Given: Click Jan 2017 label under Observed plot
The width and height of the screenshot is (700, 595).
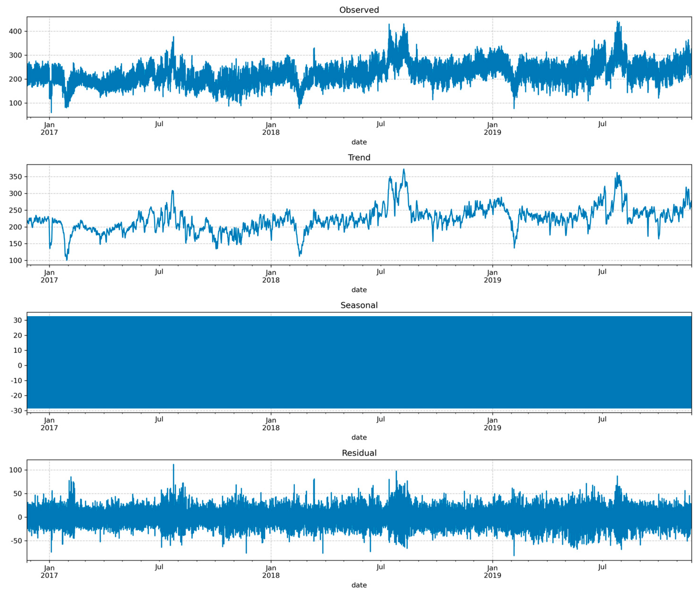Looking at the screenshot, I should 49,129.
